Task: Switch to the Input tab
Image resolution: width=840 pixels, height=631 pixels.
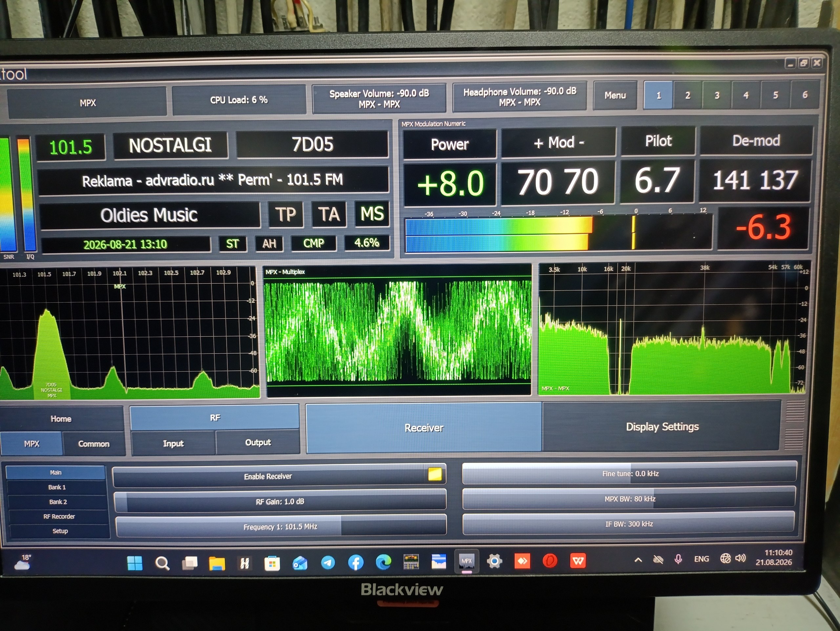Action: point(173,443)
